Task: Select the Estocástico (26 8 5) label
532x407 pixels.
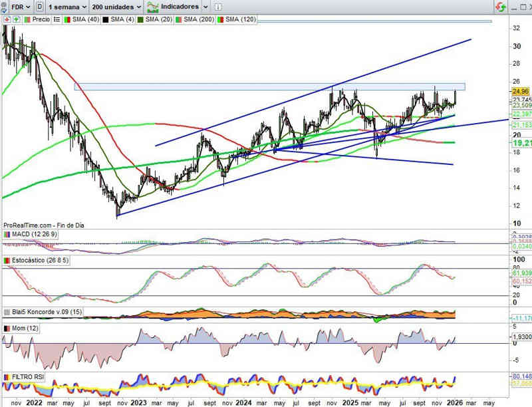Action: (x=40, y=260)
